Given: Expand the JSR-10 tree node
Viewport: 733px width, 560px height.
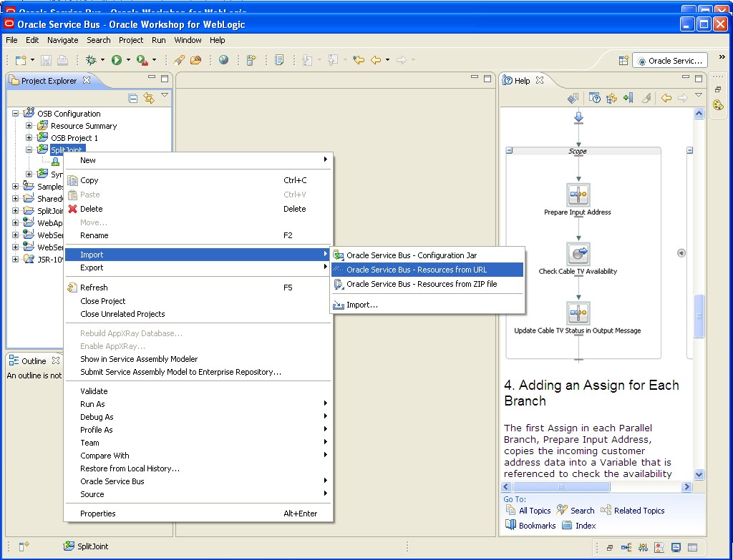Looking at the screenshot, I should [16, 259].
